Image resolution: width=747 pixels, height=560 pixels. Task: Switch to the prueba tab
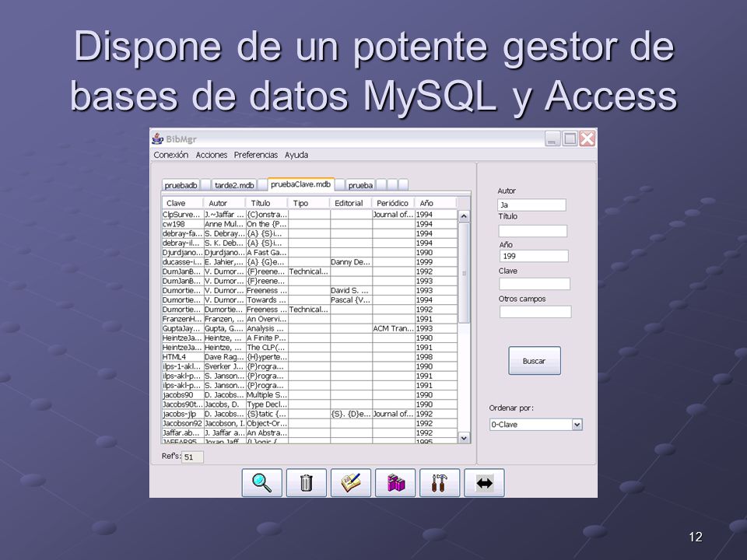pyautogui.click(x=360, y=185)
